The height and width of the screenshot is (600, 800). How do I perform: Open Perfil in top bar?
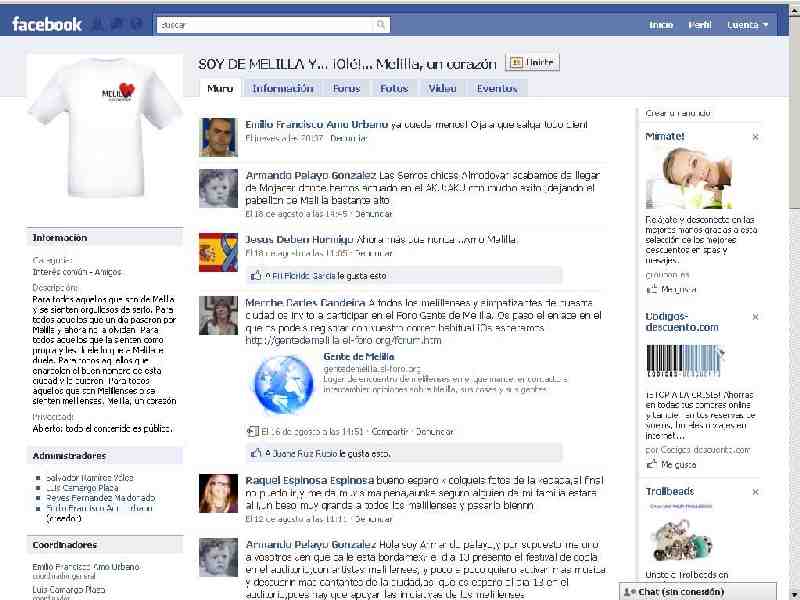coord(699,24)
